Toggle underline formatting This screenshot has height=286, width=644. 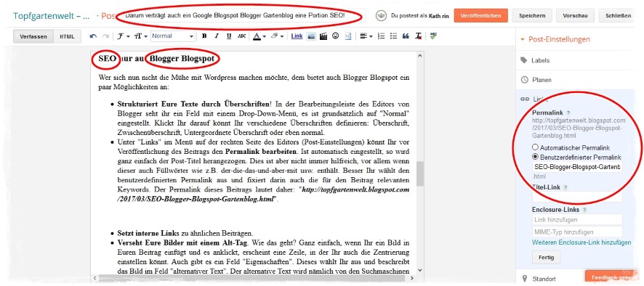229,36
